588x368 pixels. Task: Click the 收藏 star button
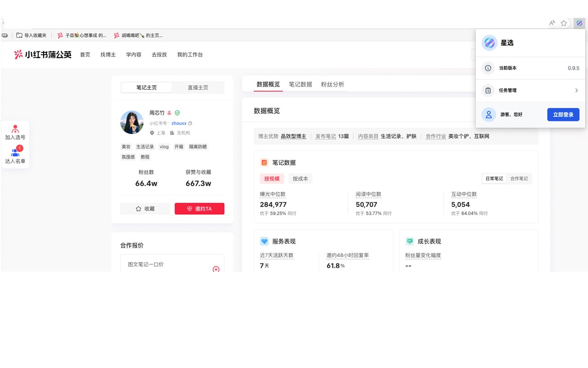pos(145,209)
